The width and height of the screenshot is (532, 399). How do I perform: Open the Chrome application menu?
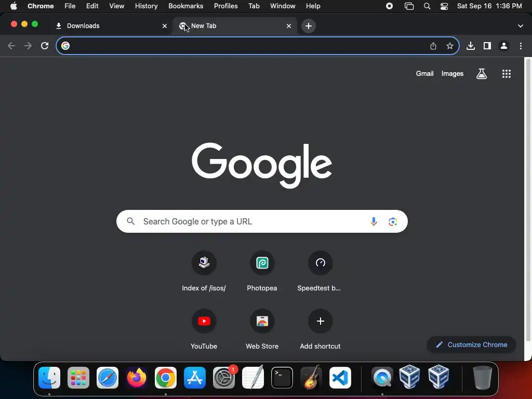pyautogui.click(x=41, y=6)
